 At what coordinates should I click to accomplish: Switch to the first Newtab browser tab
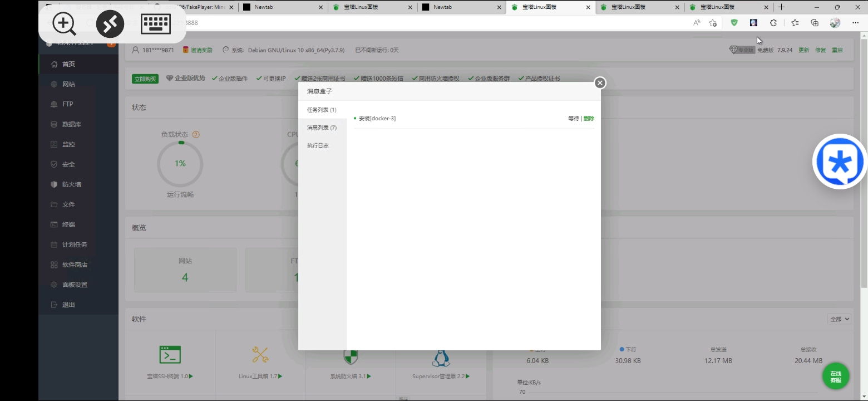point(283,7)
